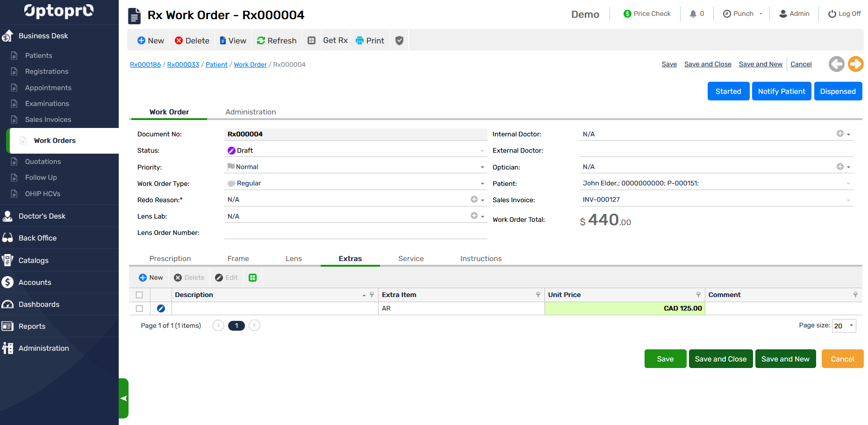868x425 pixels.
Task: Toggle the select-all header checkbox
Action: point(139,295)
